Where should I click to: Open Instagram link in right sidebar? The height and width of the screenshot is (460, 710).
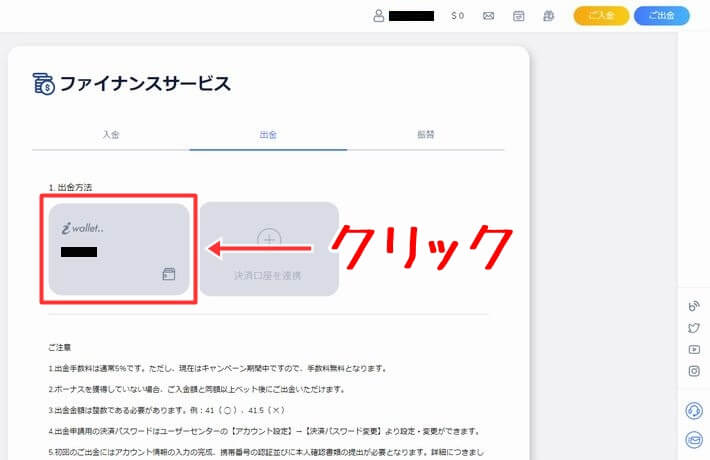point(694,371)
